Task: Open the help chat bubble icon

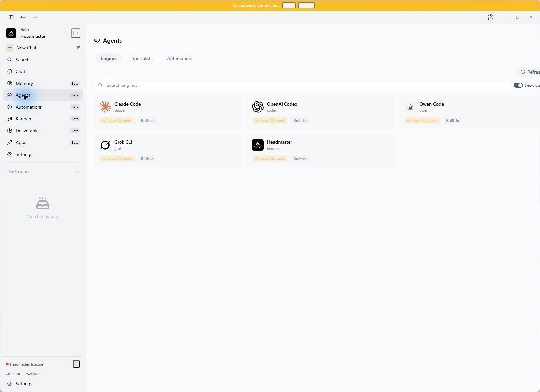Action: click(x=491, y=17)
